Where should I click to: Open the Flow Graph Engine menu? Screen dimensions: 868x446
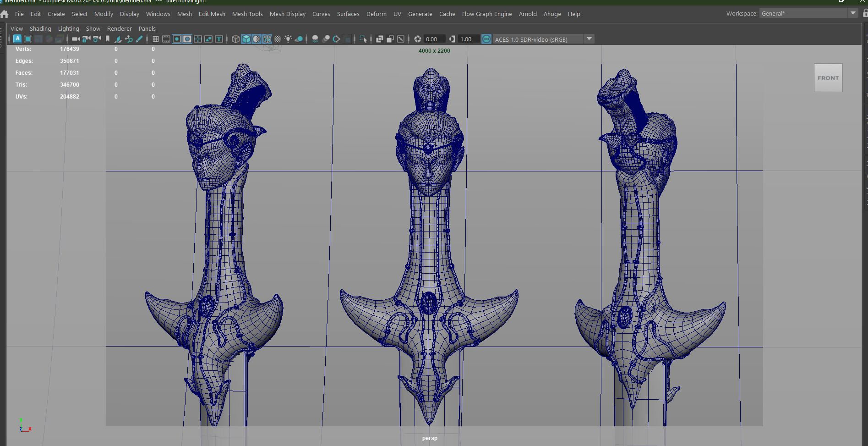point(487,14)
